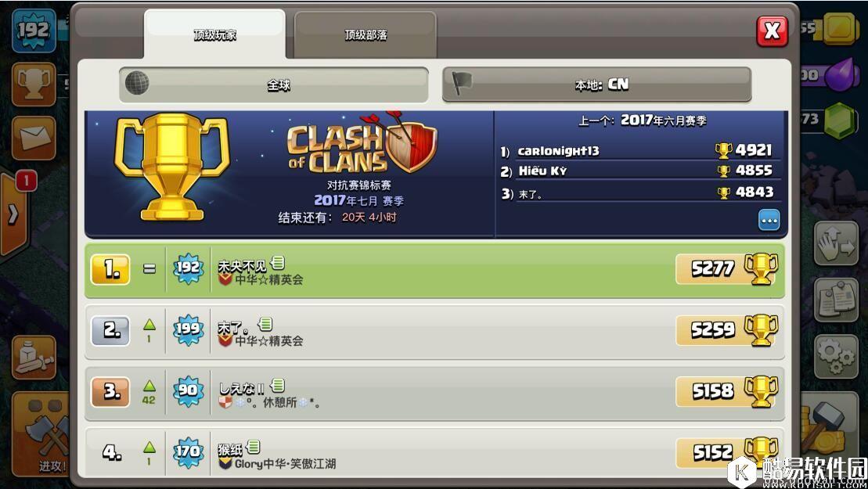Open the settings gears icon

[x=835, y=357]
